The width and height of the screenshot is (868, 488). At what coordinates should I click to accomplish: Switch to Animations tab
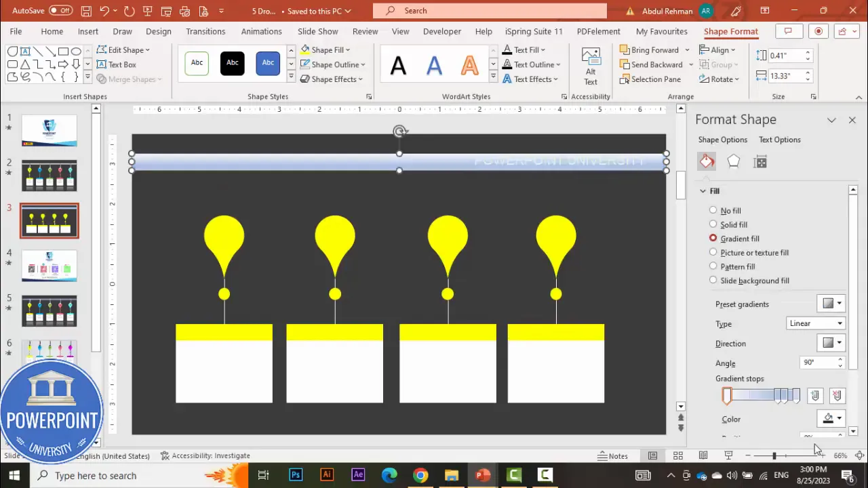261,31
